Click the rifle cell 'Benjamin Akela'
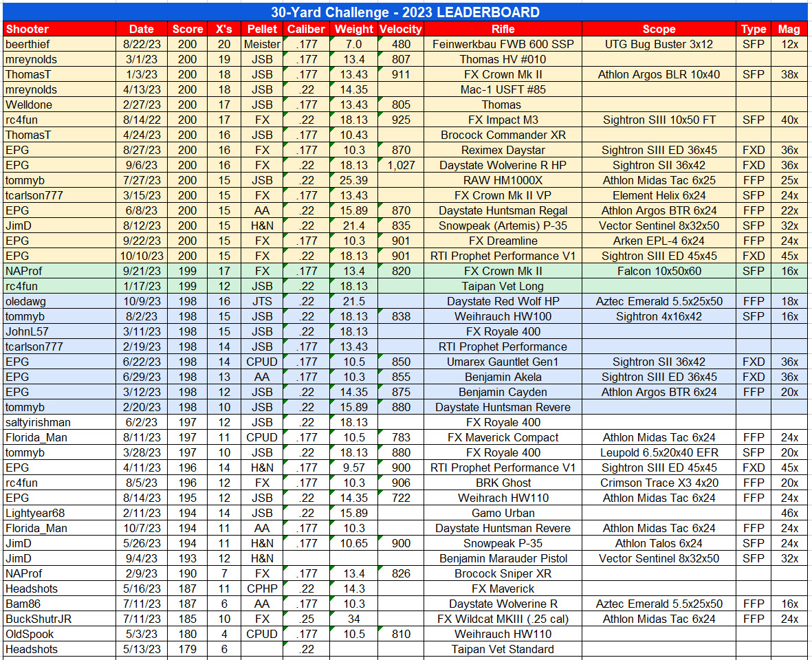Image resolution: width=812 pixels, height=660 pixels. 503,377
